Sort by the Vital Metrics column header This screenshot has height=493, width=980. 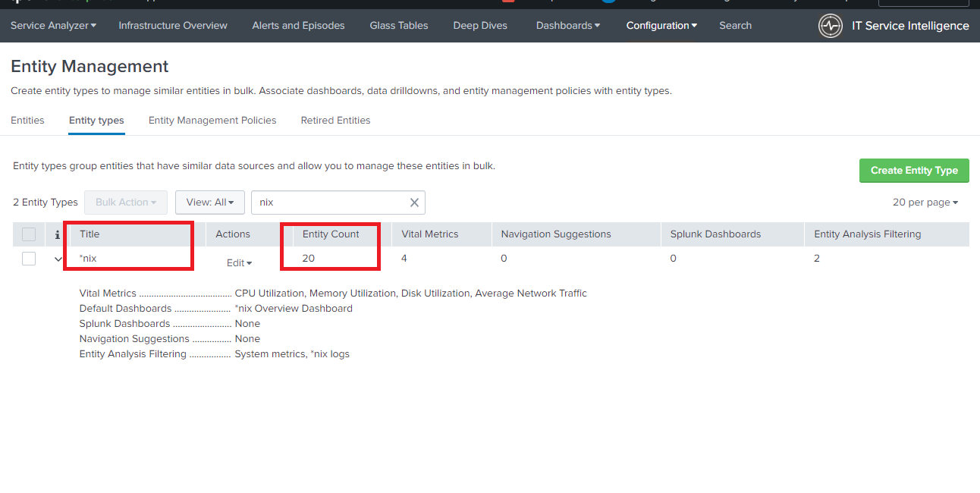(430, 234)
